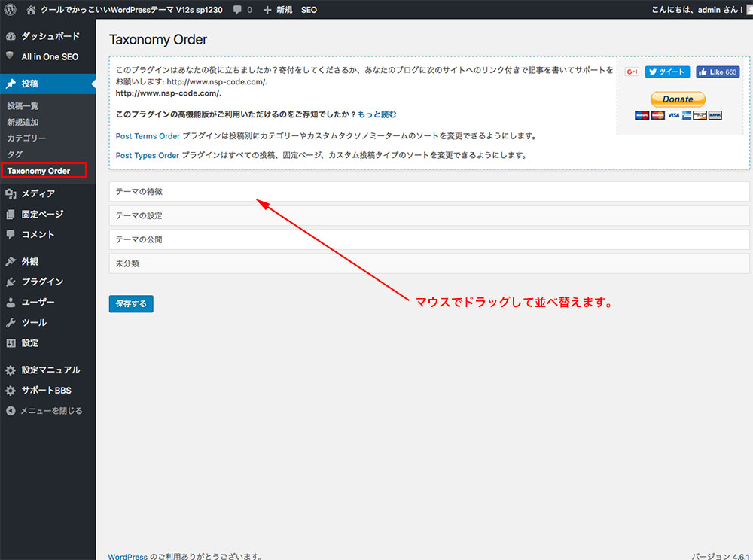The width and height of the screenshot is (753, 560).
Task: Click the Facebook Like 663 button
Action: [718, 72]
